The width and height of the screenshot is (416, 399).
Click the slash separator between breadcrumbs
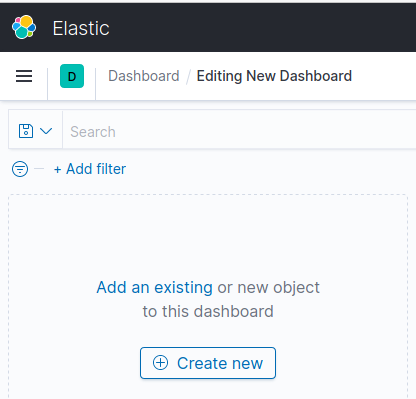pyautogui.click(x=188, y=76)
